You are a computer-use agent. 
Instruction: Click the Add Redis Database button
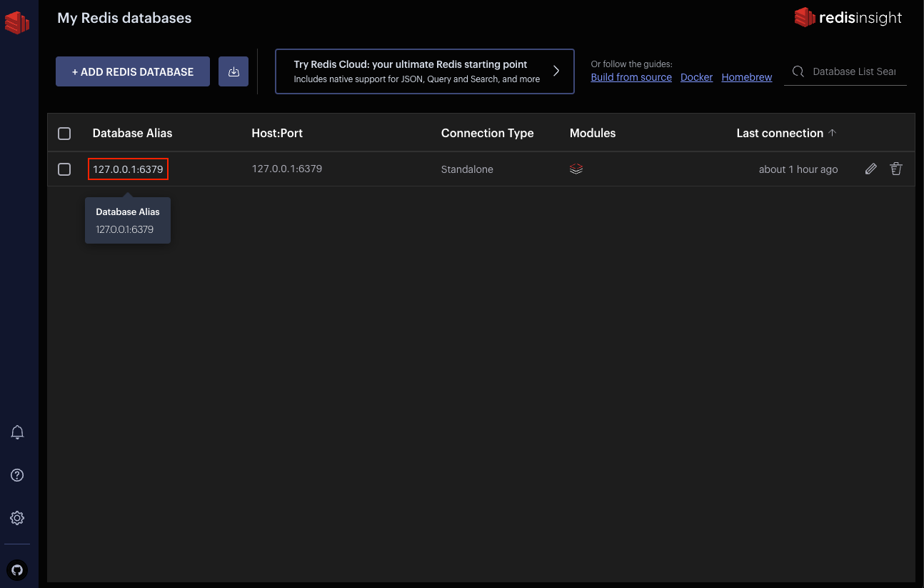coord(133,71)
